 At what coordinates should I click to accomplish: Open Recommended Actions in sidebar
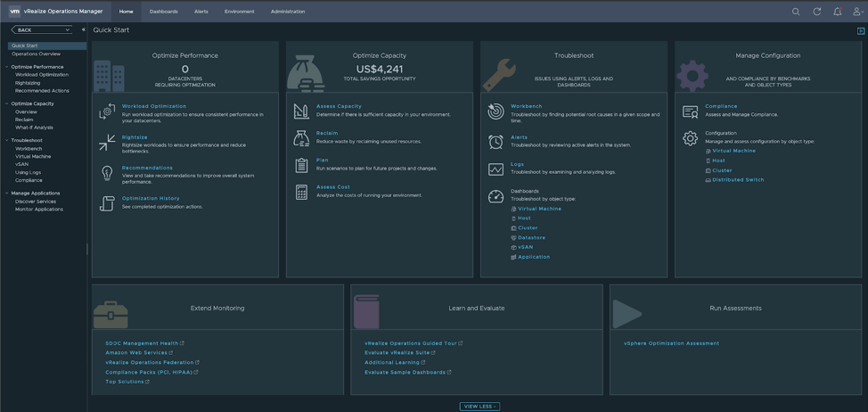pyautogui.click(x=42, y=91)
